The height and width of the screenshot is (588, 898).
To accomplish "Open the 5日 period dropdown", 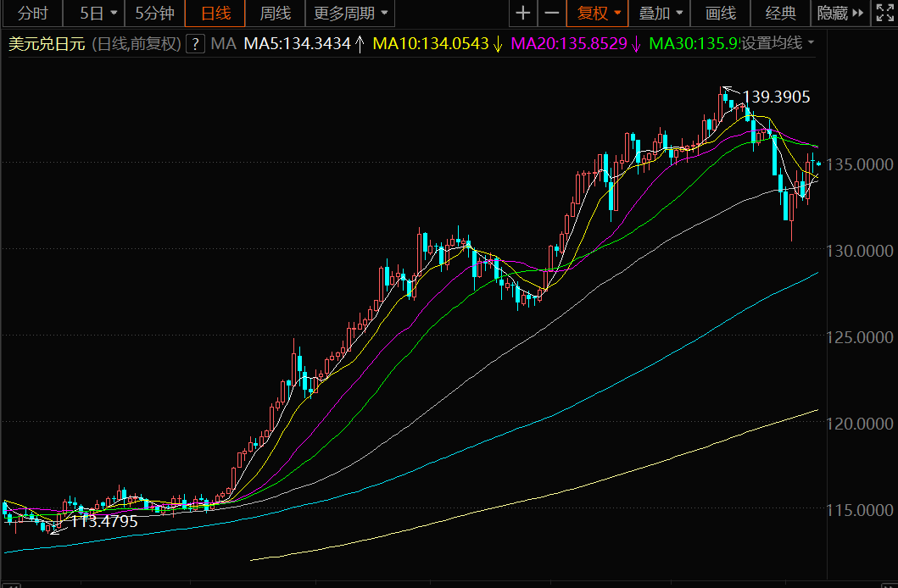I will coord(98,14).
